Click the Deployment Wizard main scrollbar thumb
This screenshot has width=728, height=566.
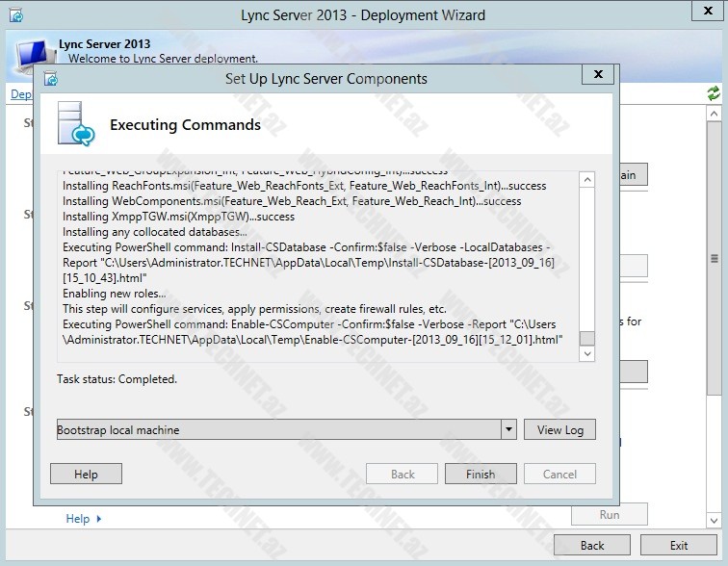(x=714, y=258)
